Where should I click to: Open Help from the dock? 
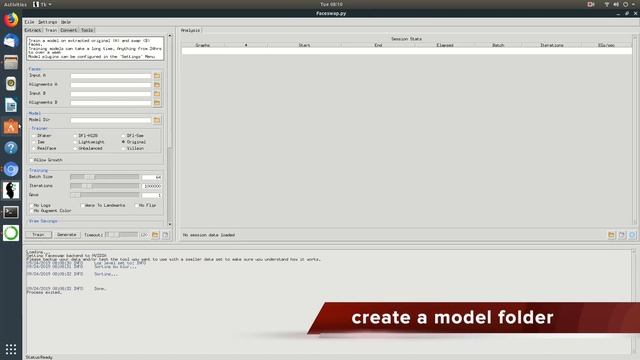click(11, 148)
